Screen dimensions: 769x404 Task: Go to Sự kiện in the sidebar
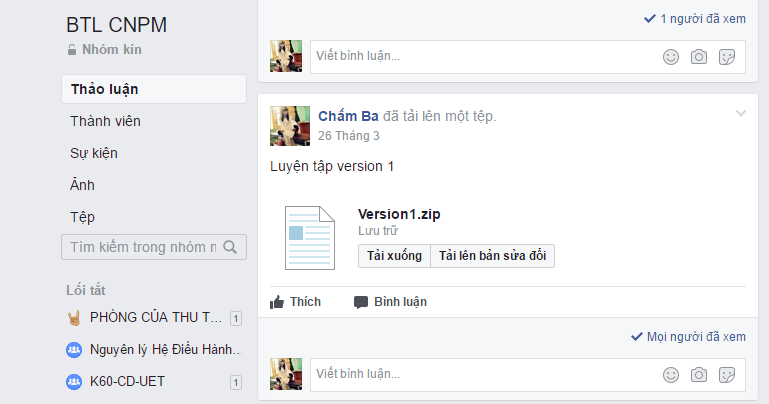coord(95,153)
